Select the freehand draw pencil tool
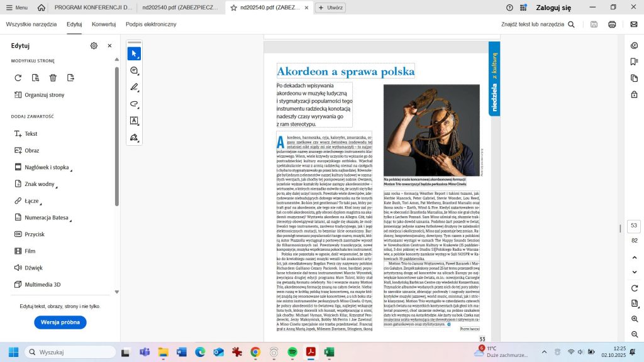The width and height of the screenshot is (644, 362). point(134,87)
